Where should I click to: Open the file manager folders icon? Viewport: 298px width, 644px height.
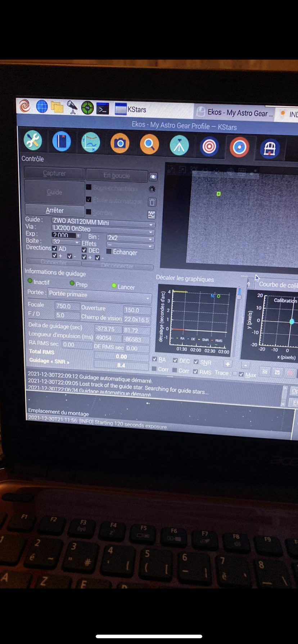(x=57, y=107)
